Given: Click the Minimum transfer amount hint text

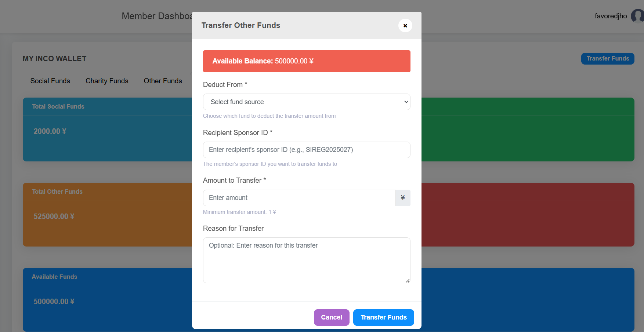Looking at the screenshot, I should tap(239, 212).
